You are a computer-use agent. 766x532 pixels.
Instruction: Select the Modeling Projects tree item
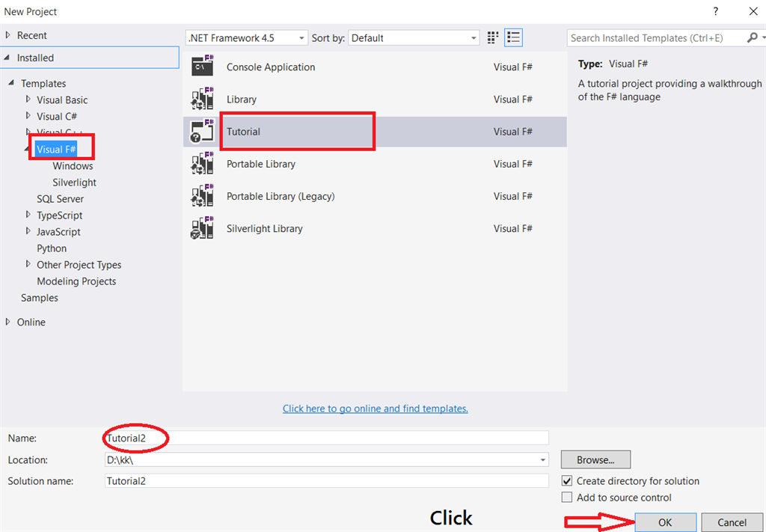(x=76, y=281)
